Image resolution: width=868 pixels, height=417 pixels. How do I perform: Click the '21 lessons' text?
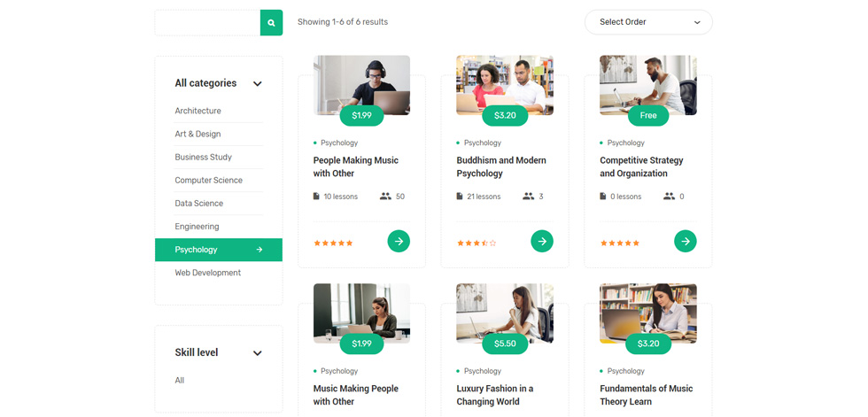pyautogui.click(x=484, y=197)
